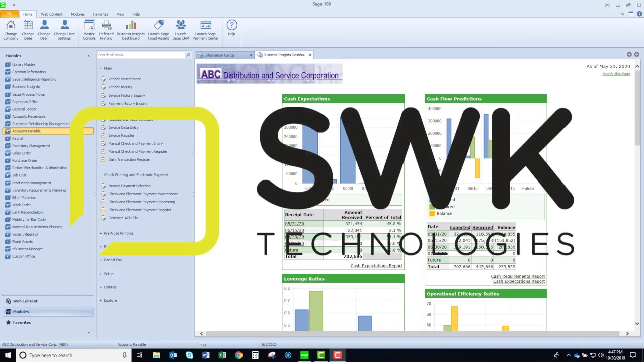This screenshot has height=362, width=644.
Task: Click the Change User ribbon icon
Action: coord(44,30)
